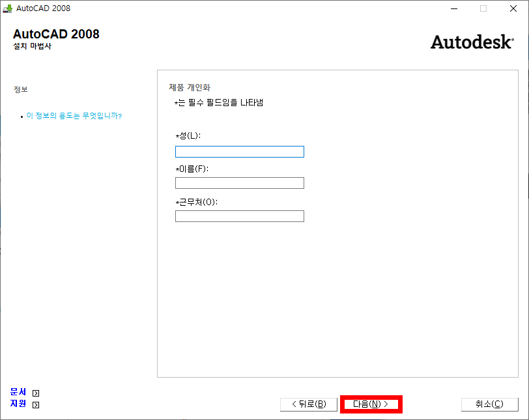
Task: Close the AutoCAD 2008 installer window
Action: click(513, 8)
